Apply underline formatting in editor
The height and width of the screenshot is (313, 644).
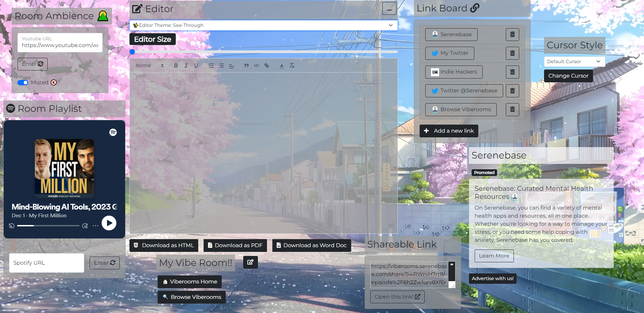click(x=196, y=65)
